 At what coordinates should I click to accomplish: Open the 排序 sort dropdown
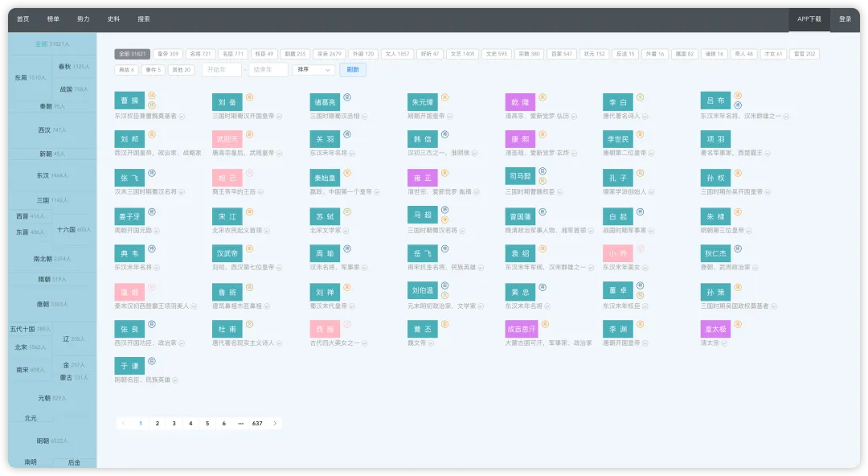tap(314, 70)
